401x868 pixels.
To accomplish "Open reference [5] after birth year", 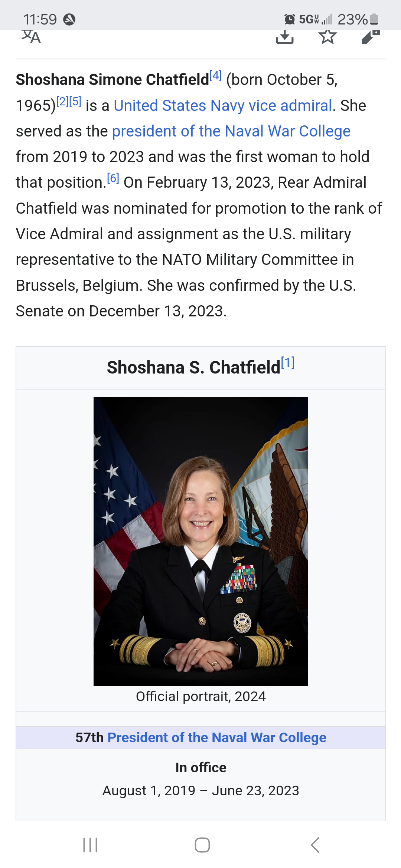I will (75, 101).
